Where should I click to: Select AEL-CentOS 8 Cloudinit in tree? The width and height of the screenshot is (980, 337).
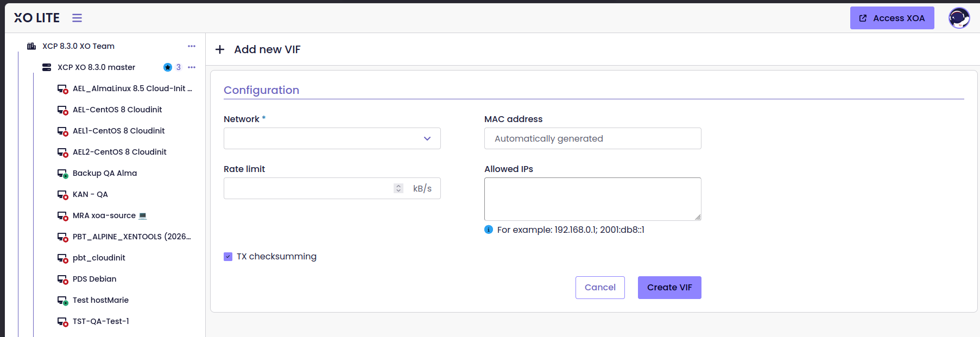(117, 110)
